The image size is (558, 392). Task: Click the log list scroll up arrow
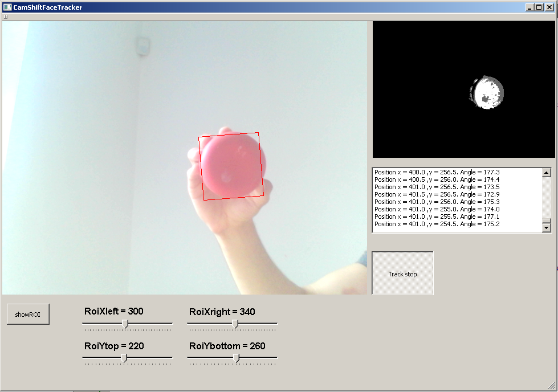(x=547, y=173)
